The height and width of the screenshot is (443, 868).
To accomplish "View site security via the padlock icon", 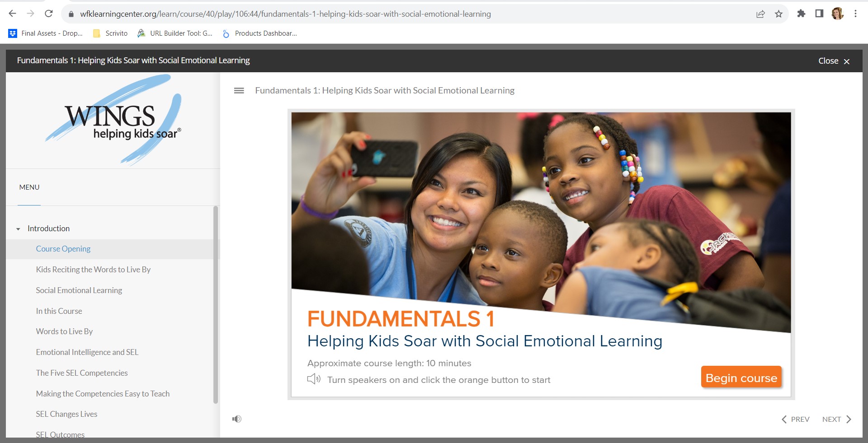I will coord(71,14).
